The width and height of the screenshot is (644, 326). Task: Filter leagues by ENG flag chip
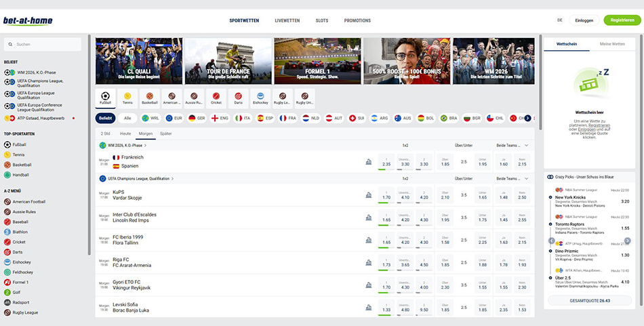tap(220, 118)
